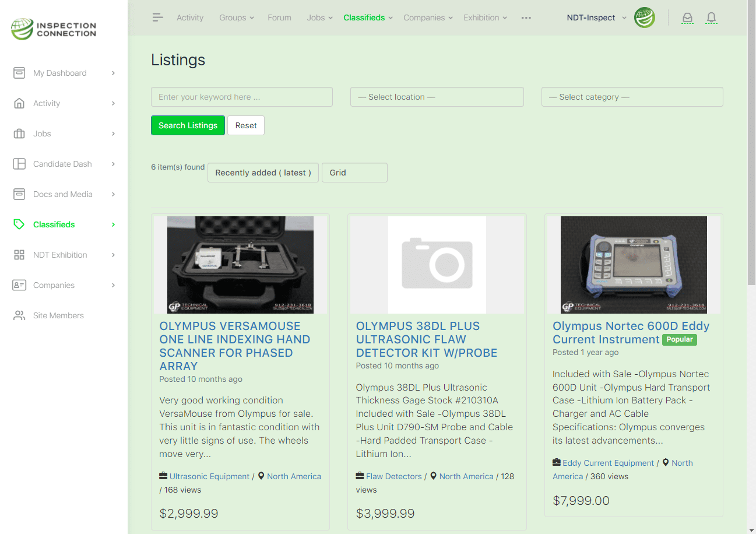
Task: Expand the sidebar Jobs chevron
Action: (113, 133)
